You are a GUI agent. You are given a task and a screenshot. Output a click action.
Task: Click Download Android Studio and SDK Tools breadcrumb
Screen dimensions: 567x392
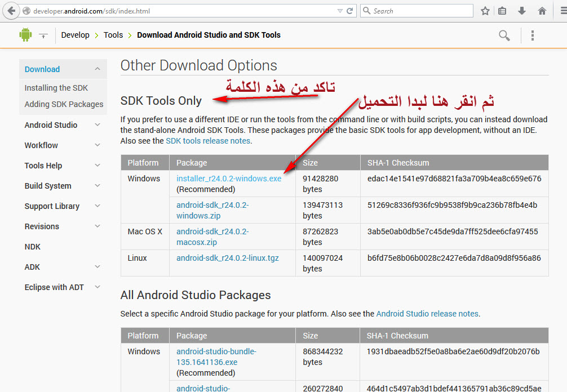coord(209,35)
